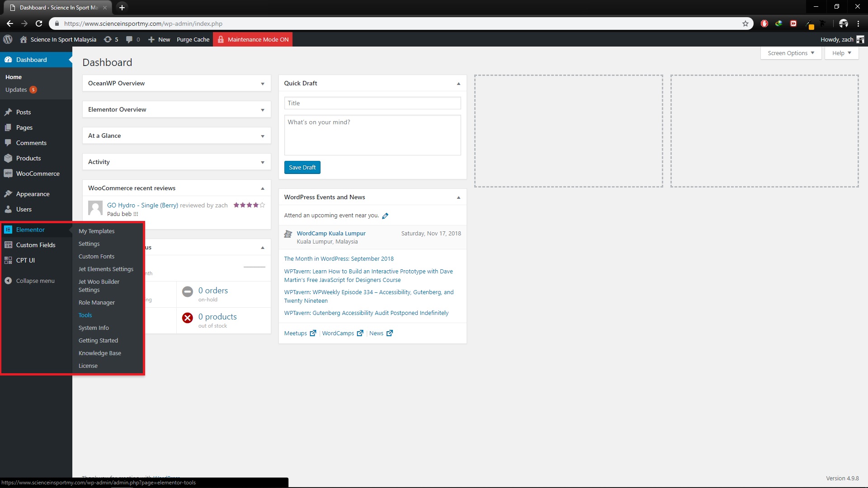Expand the At a Glance widget
Screen dimensions: 868x488
click(x=263, y=136)
